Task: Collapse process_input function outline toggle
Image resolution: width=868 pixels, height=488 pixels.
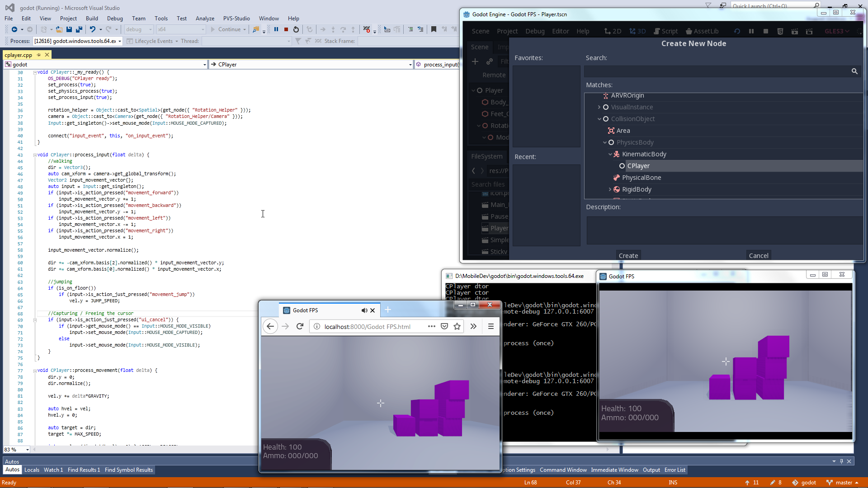Action: point(35,155)
